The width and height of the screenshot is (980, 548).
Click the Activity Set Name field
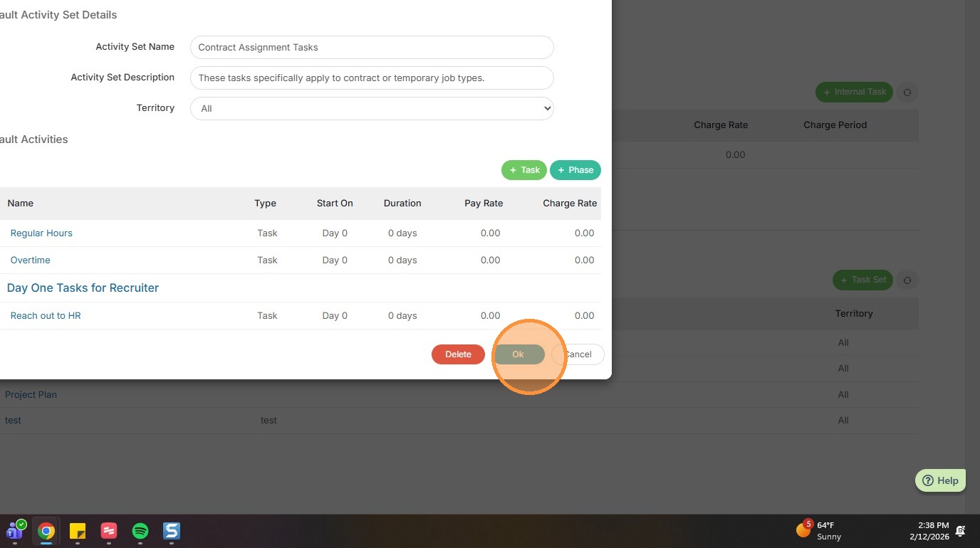[372, 47]
